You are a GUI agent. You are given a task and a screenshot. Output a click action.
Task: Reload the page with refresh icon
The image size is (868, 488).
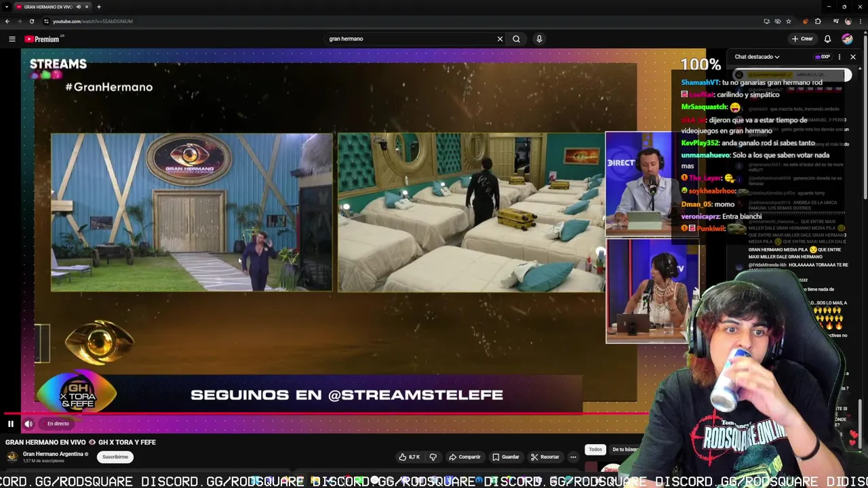click(31, 21)
